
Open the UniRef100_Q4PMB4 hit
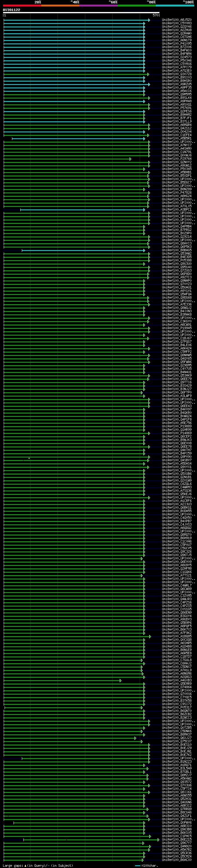(x=176, y=226)
